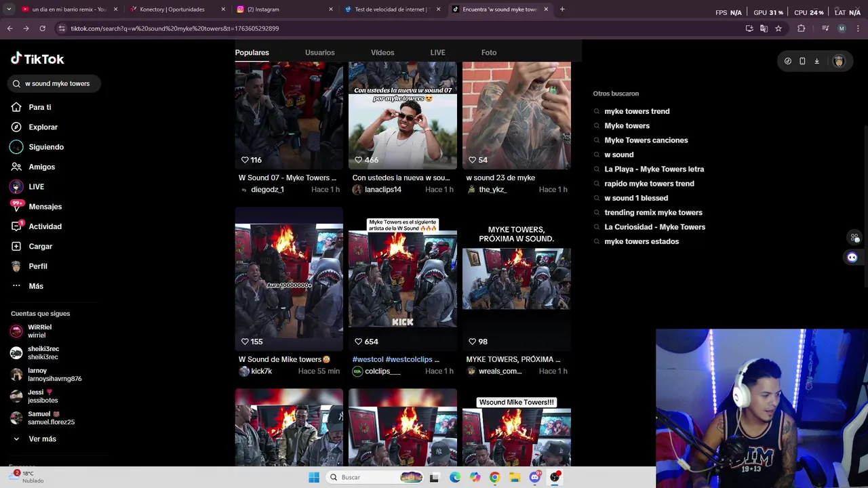Screen dimensions: 868x488
Task: Search suggestion w sound 1 blessed
Action: (636, 198)
